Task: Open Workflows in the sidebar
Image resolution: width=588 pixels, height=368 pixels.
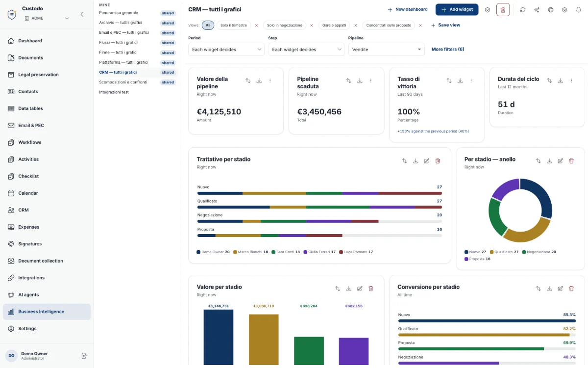Action: coord(47,142)
